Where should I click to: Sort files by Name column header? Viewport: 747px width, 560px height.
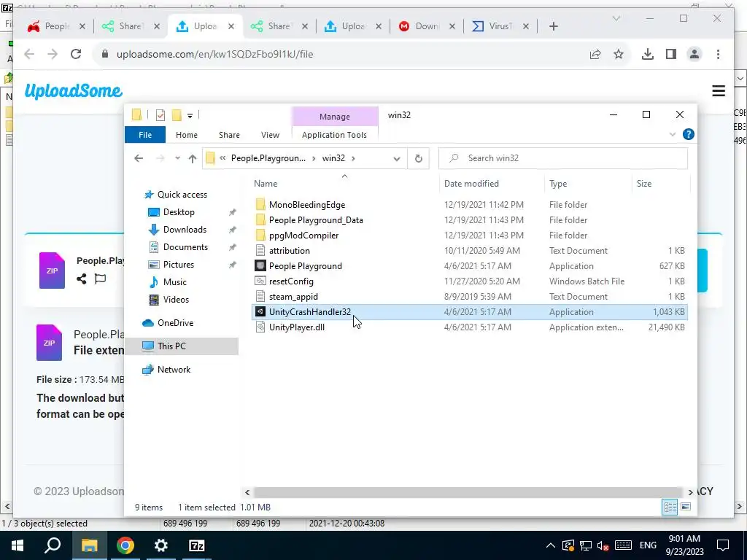266,183
